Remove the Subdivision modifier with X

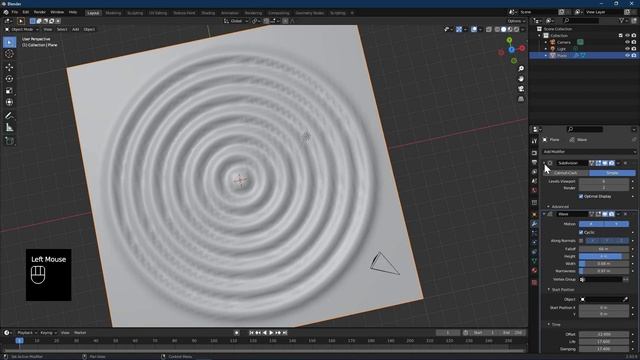tap(625, 163)
